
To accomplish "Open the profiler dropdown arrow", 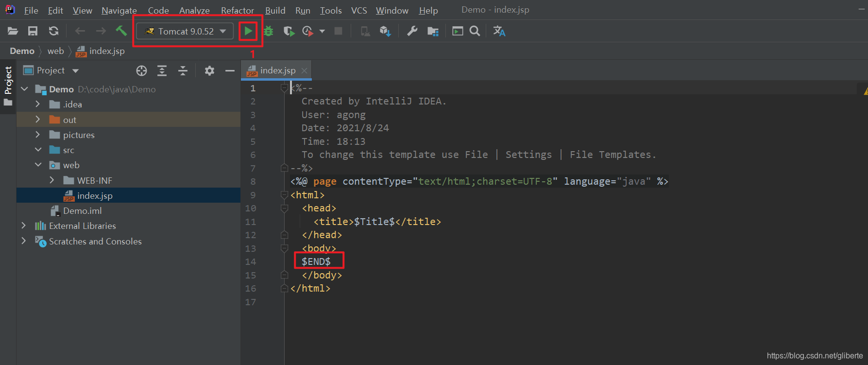I will point(322,31).
